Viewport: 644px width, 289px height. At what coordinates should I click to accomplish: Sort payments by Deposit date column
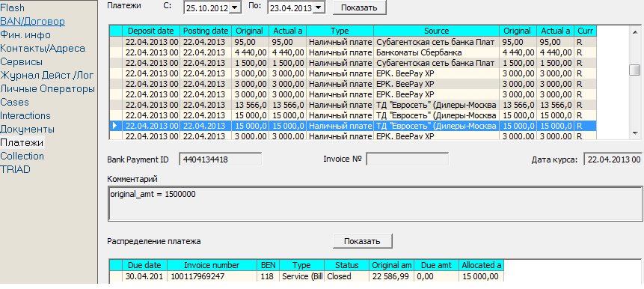point(151,31)
